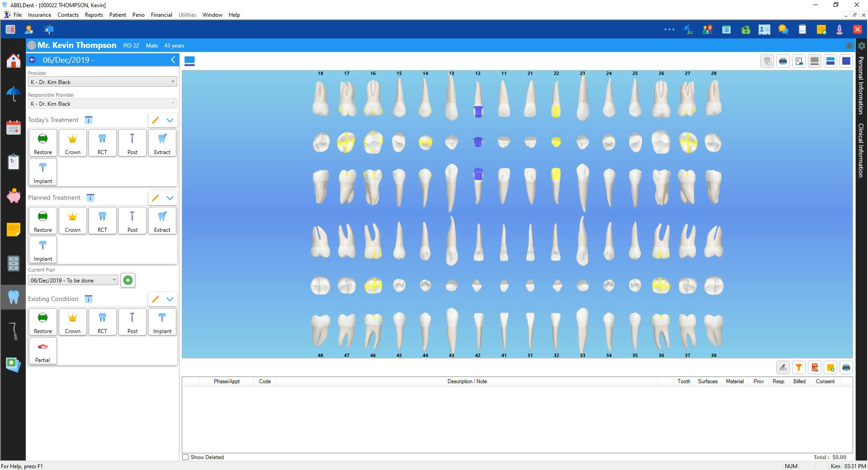Choose the RCT tool under Existing Condition

(102, 322)
